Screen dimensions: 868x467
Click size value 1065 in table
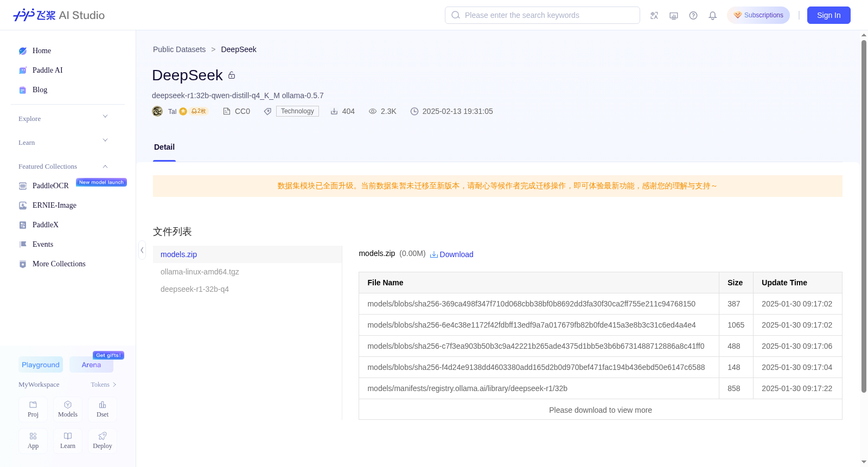(736, 325)
